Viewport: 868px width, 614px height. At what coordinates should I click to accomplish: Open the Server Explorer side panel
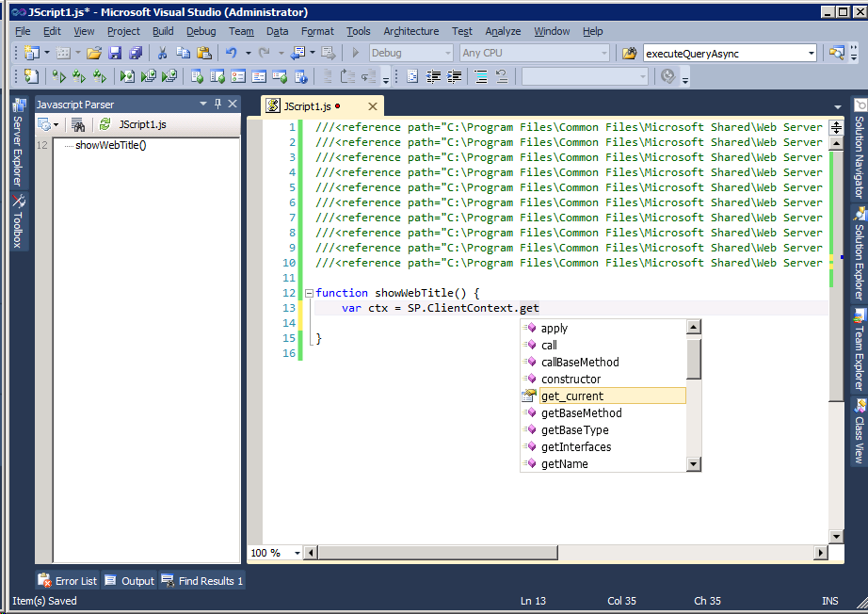(x=19, y=143)
